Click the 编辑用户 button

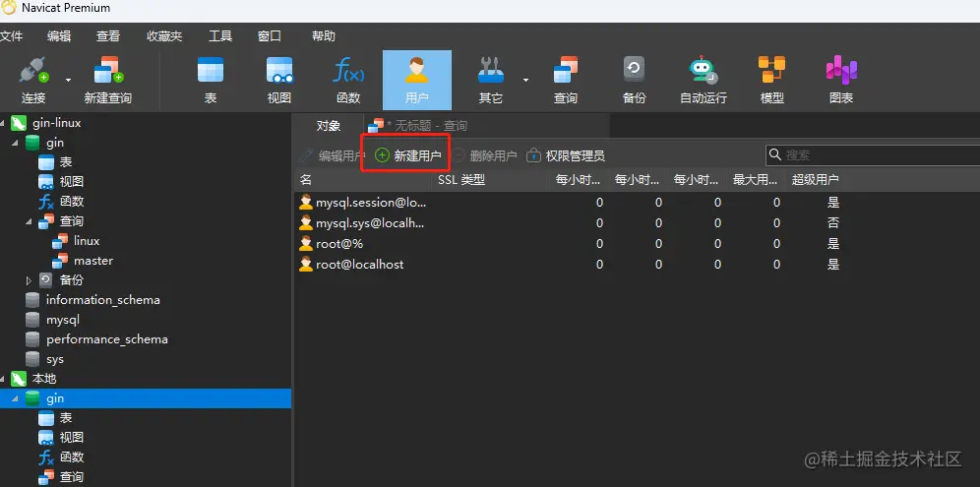tap(334, 155)
